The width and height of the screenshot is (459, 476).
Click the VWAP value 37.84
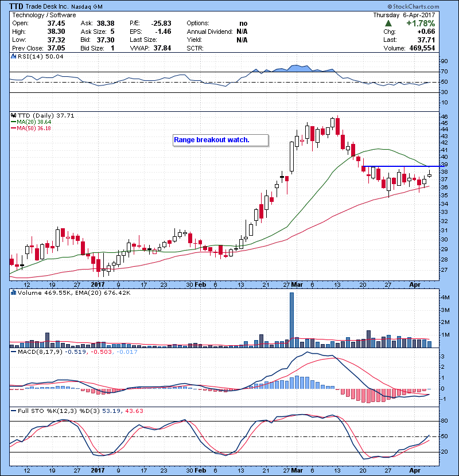click(162, 48)
